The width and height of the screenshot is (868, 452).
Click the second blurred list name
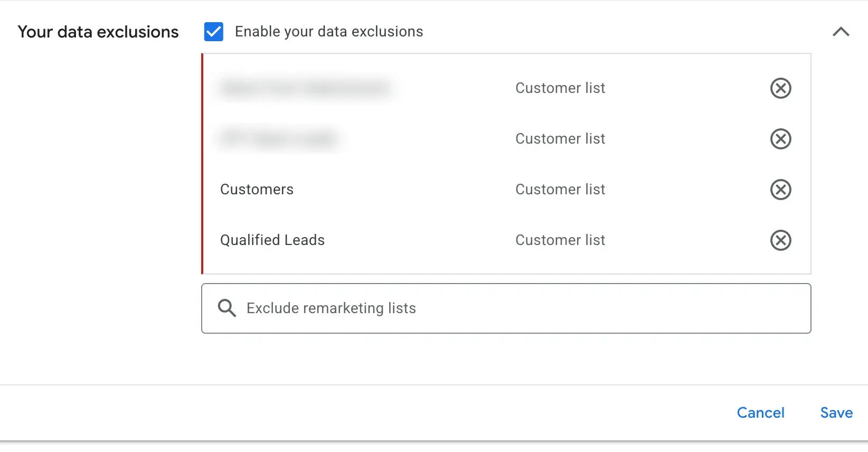[x=278, y=139]
